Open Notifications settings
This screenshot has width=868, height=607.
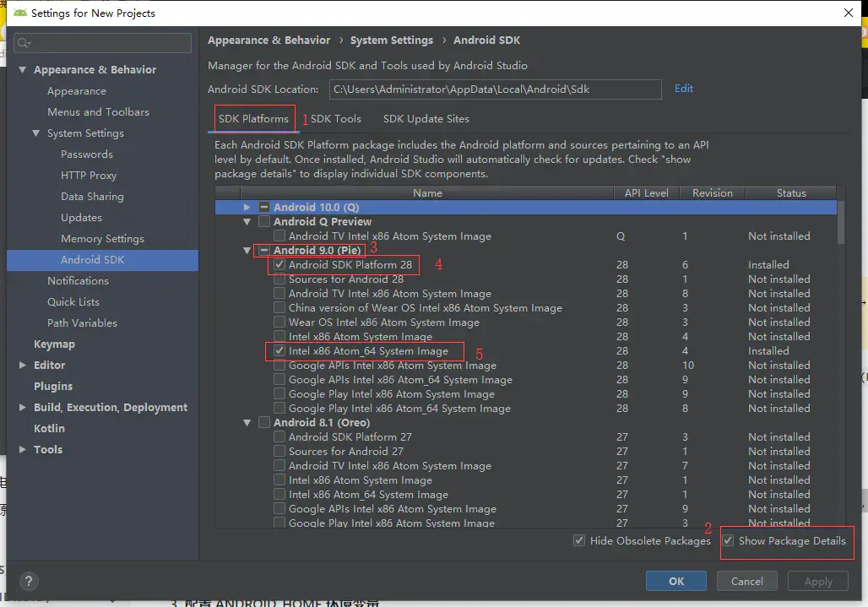(78, 281)
